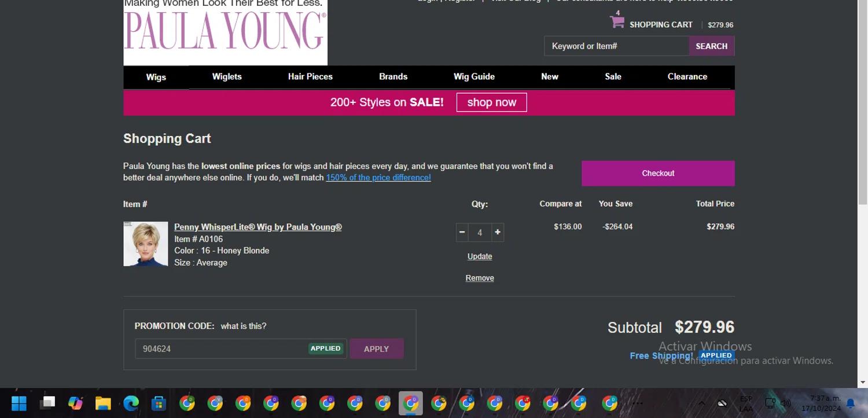Click the '200+ Styles on SALE!' banner text
This screenshot has width=868, height=418.
387,102
